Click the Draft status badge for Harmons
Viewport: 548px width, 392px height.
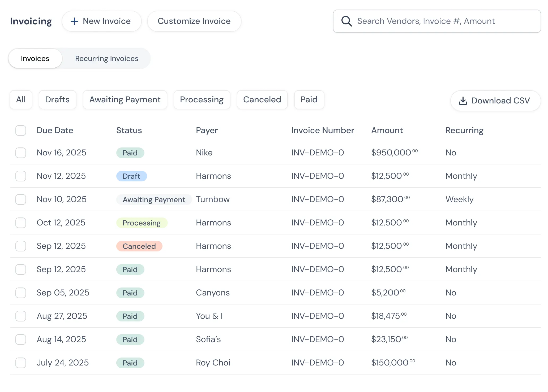(x=131, y=176)
